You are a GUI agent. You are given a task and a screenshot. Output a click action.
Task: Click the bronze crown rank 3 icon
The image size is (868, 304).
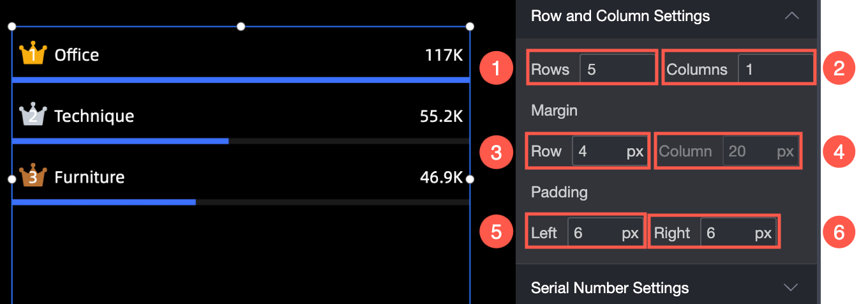(33, 176)
